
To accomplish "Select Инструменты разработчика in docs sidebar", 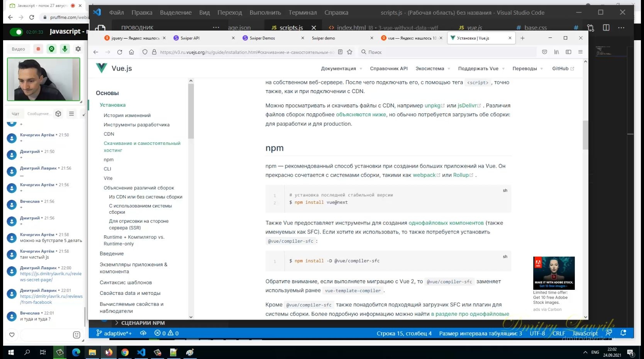I will tap(136, 125).
